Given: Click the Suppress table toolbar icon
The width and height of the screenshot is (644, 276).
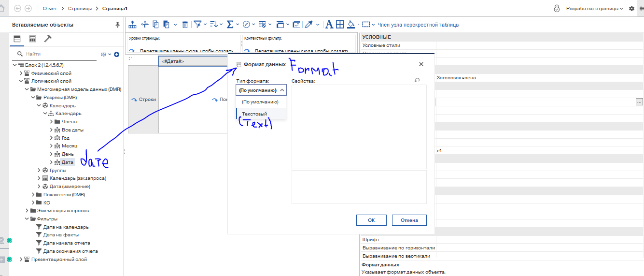Looking at the screenshot, I should 262,24.
